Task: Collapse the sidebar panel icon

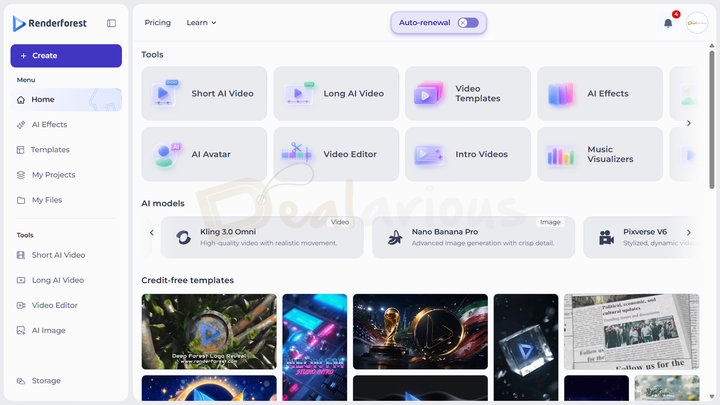Action: click(111, 23)
